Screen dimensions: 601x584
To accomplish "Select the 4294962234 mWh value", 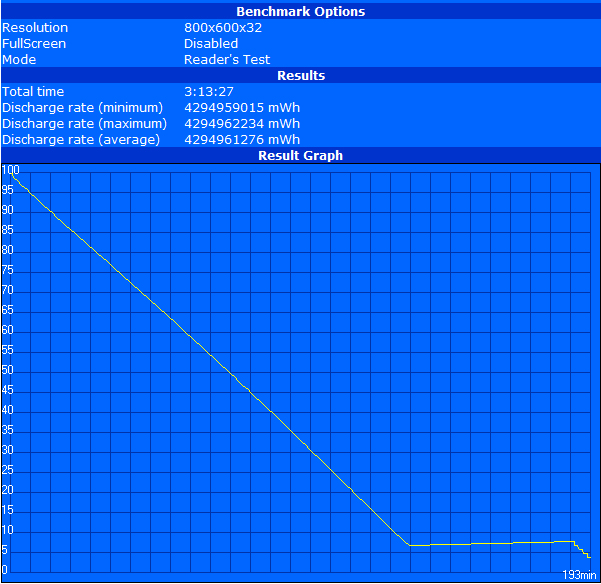I will click(242, 124).
